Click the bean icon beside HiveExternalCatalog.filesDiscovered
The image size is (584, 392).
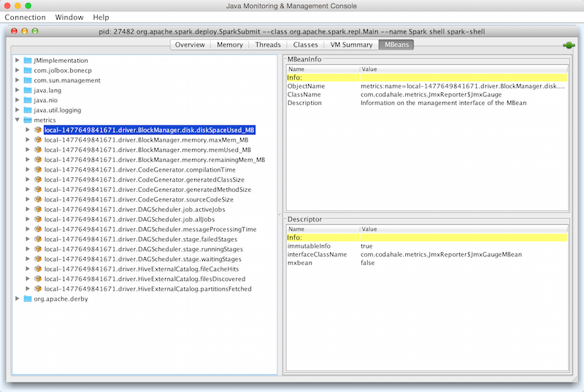(x=38, y=279)
